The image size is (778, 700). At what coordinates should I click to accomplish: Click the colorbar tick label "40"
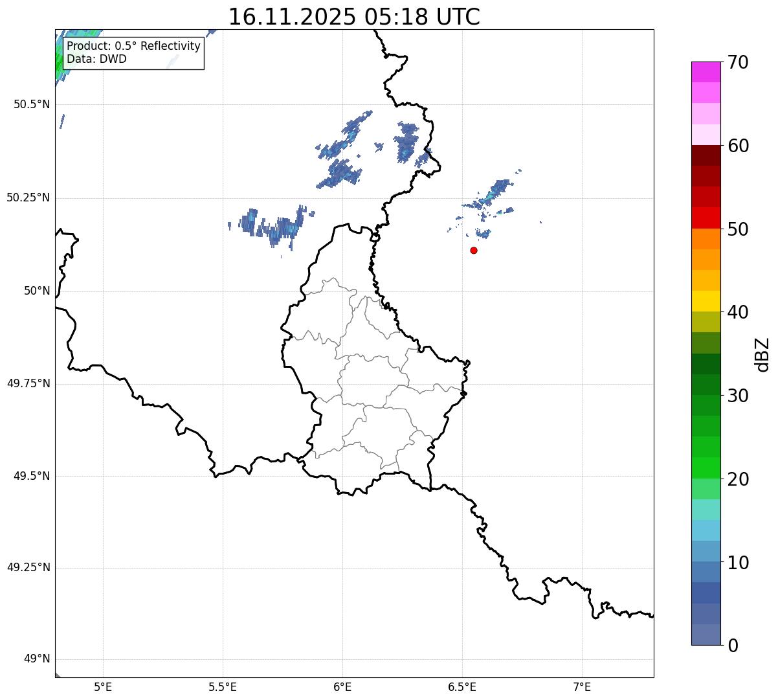[x=738, y=312]
